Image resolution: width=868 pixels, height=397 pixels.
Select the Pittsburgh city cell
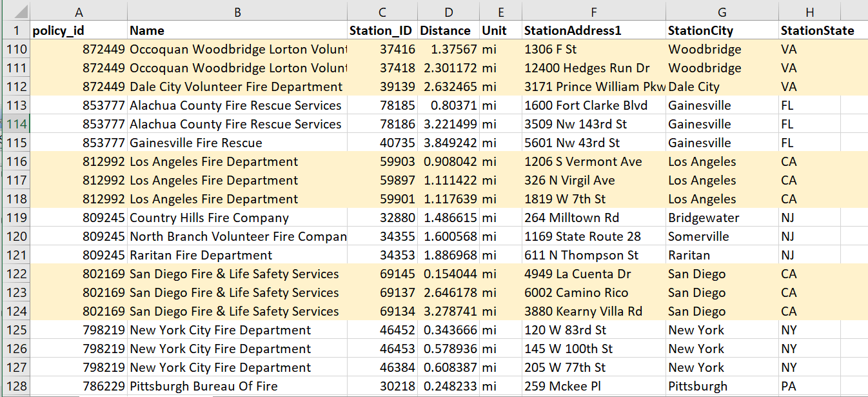click(x=722, y=386)
